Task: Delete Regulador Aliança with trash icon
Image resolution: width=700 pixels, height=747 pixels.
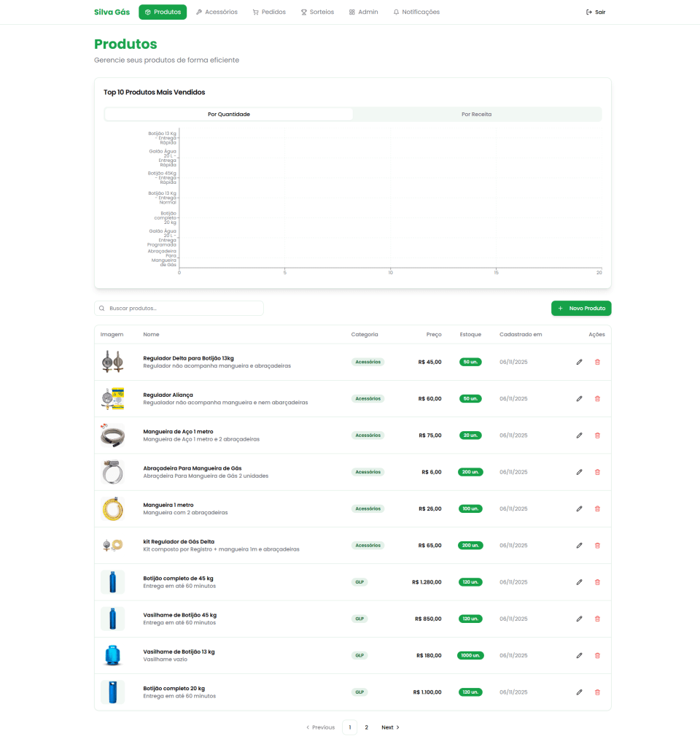Action: click(x=597, y=398)
